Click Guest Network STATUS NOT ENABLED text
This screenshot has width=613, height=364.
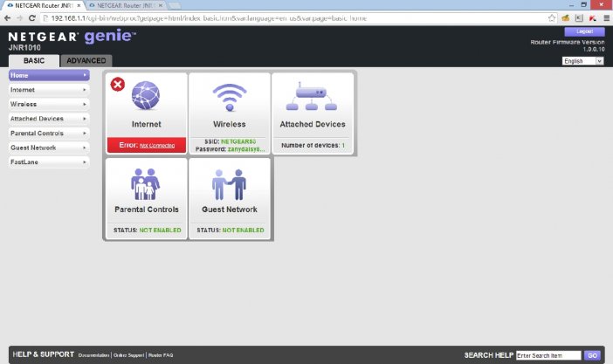coord(230,230)
